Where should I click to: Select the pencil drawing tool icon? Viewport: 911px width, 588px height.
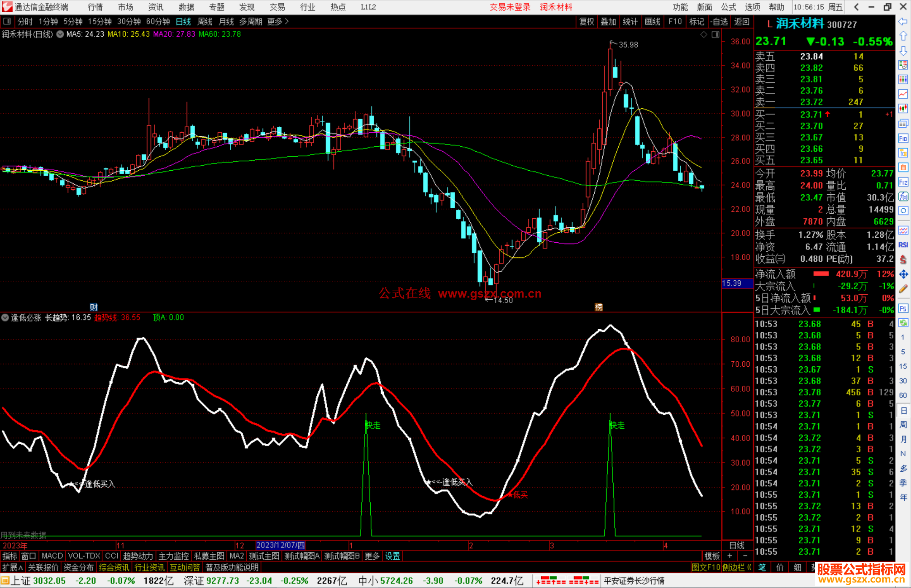(x=903, y=289)
